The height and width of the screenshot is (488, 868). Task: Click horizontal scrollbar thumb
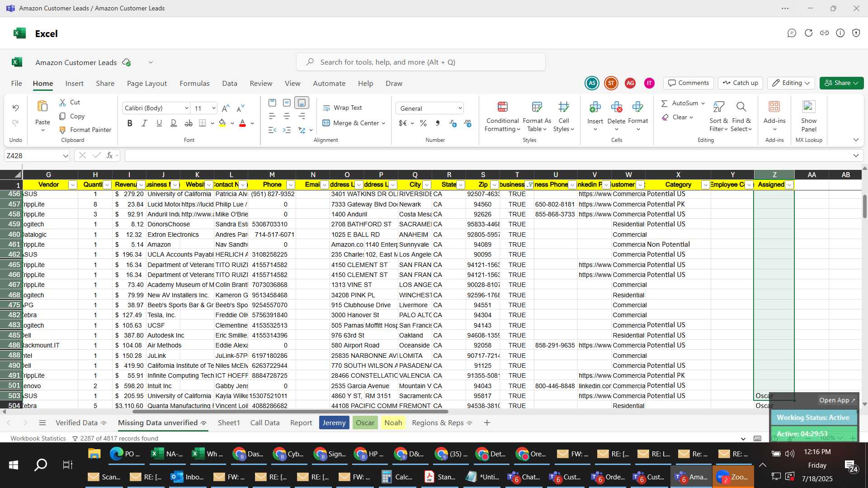click(290, 412)
